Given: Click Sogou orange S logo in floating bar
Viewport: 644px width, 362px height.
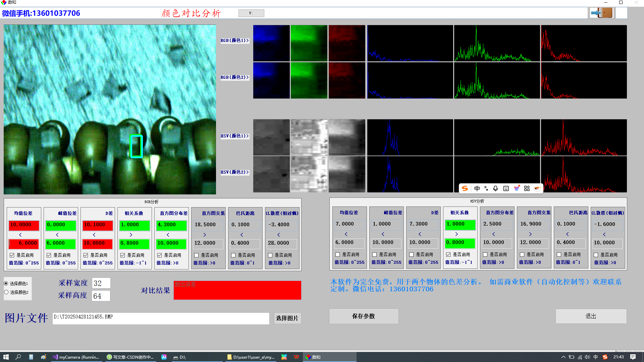Looking at the screenshot, I should (x=465, y=188).
